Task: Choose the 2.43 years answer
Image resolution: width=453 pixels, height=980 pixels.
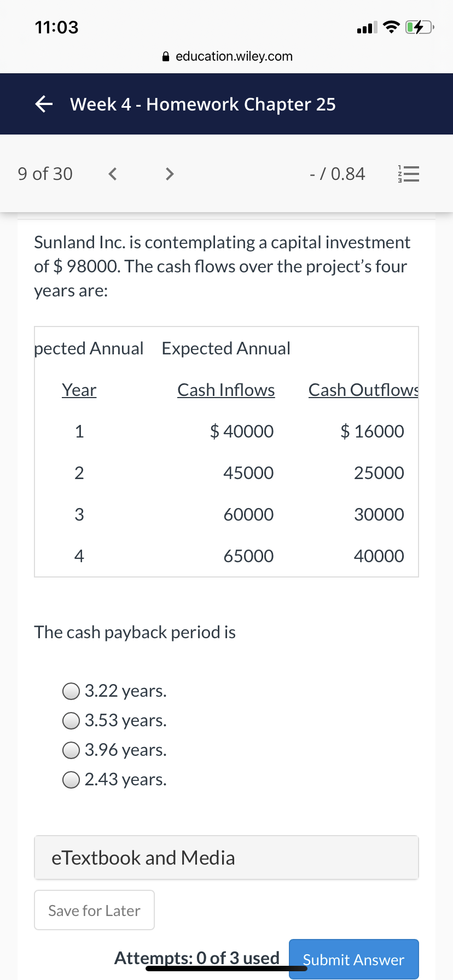Action: point(114,779)
